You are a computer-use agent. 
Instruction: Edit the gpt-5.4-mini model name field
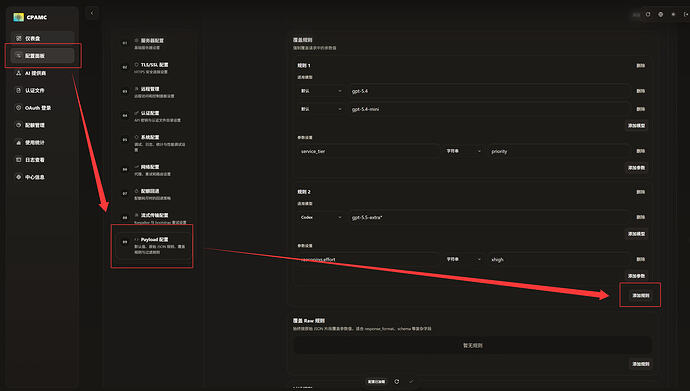tap(488, 109)
